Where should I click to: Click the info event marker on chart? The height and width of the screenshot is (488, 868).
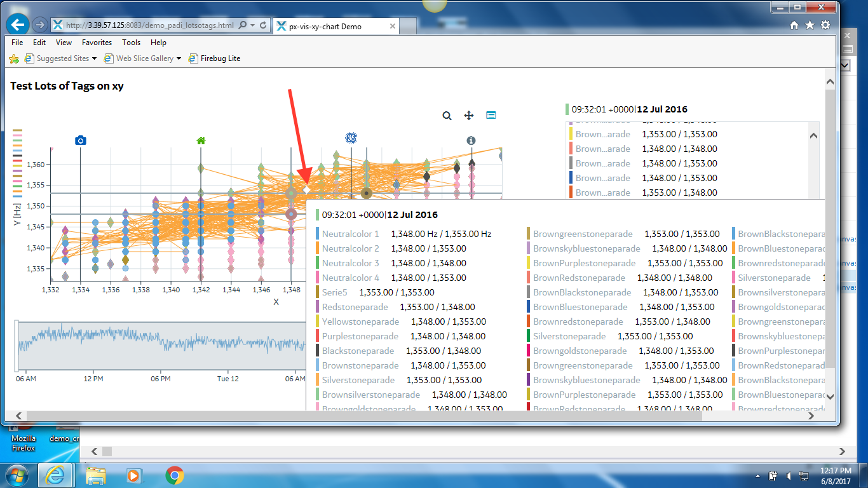(471, 140)
